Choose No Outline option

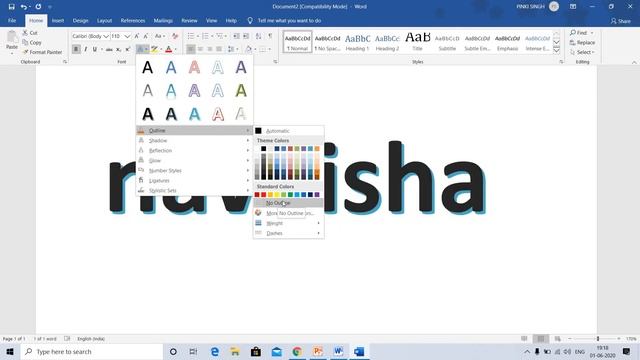288,203
